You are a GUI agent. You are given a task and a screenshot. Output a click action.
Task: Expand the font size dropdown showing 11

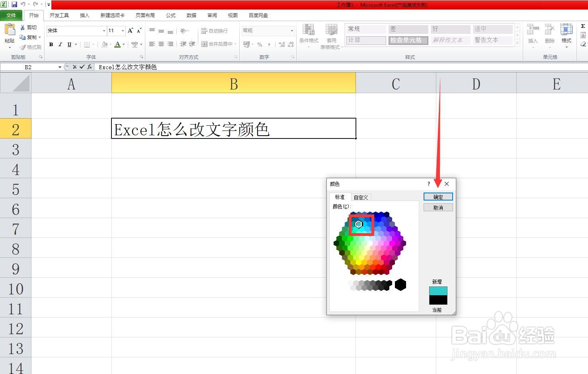(x=122, y=30)
